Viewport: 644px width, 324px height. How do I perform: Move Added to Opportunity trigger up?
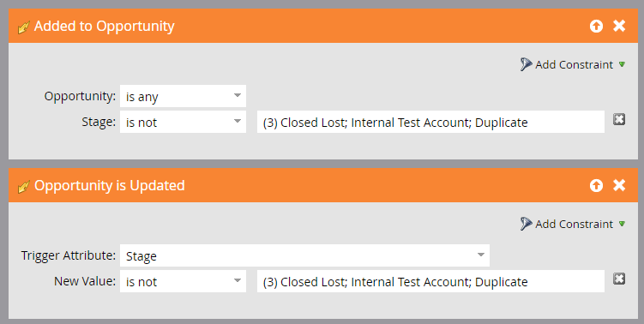click(x=596, y=27)
